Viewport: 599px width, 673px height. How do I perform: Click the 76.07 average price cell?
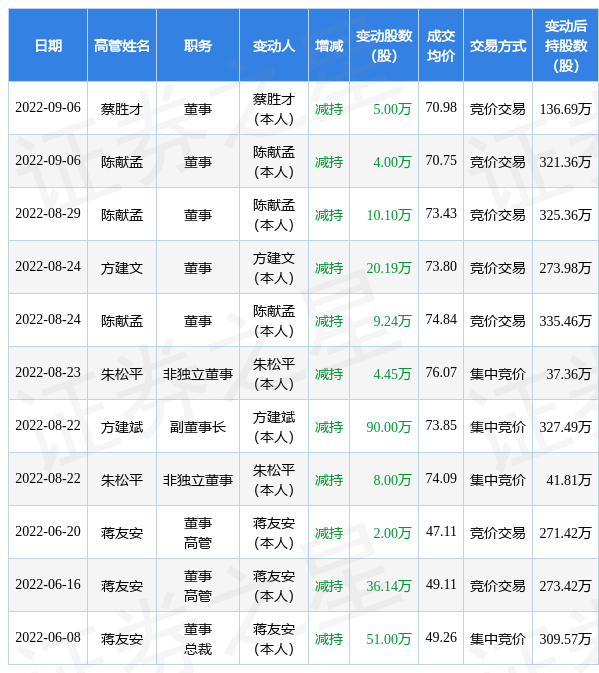click(x=441, y=372)
